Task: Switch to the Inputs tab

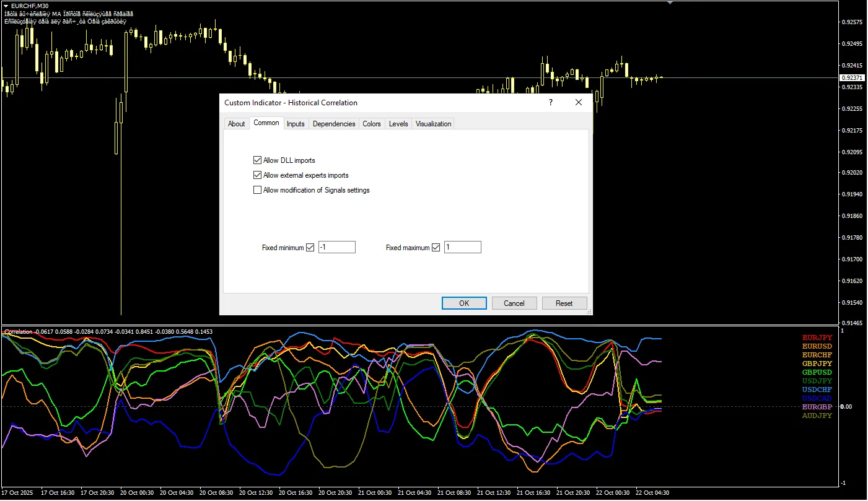Action: (296, 124)
